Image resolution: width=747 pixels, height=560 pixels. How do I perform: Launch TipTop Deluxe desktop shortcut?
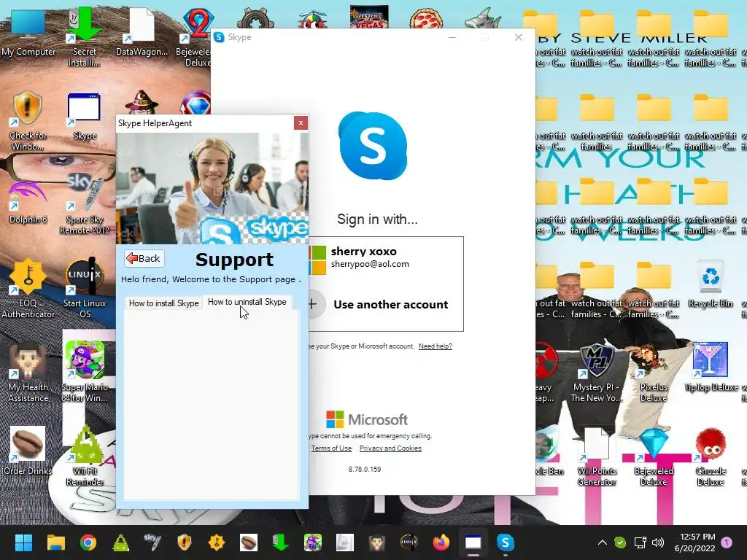click(711, 367)
